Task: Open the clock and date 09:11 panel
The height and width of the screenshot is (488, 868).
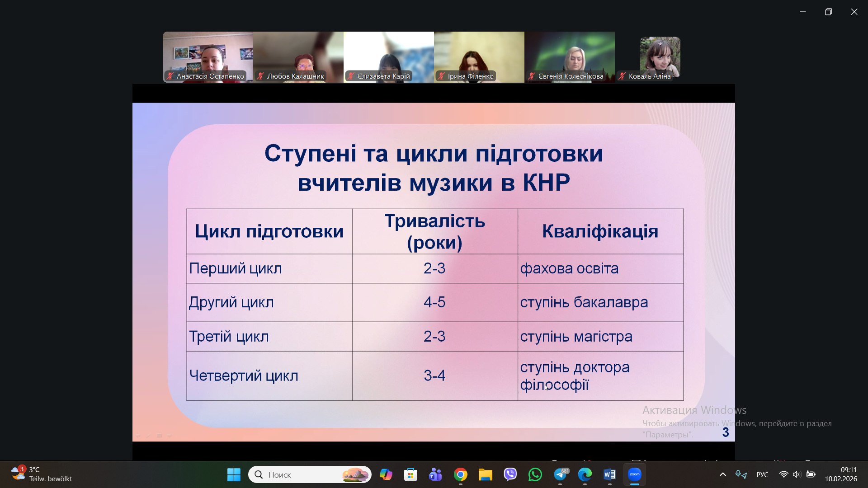Action: 841,474
